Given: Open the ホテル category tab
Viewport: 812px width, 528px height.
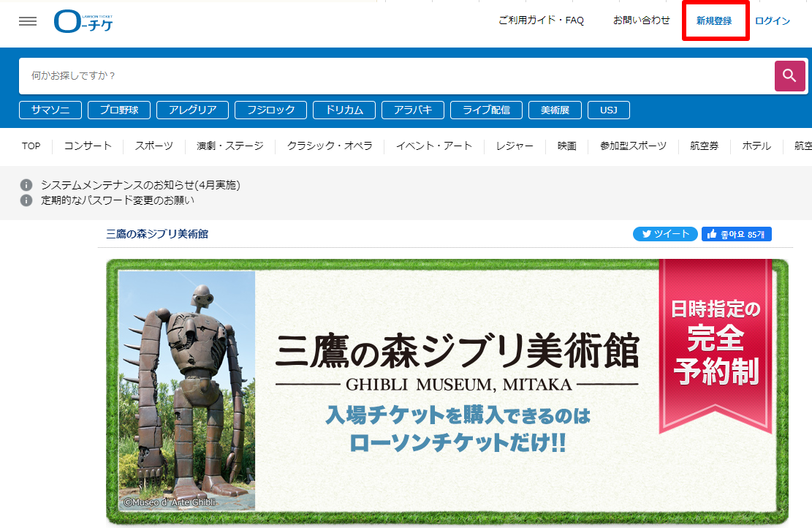Looking at the screenshot, I should [x=756, y=146].
